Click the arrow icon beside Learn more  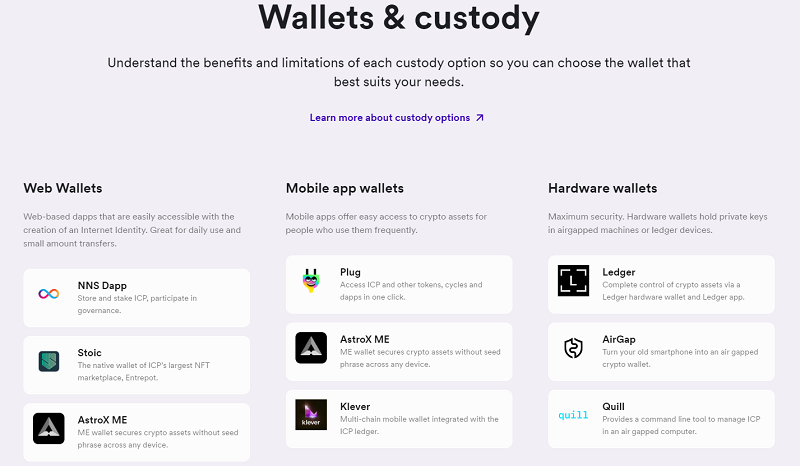point(480,118)
